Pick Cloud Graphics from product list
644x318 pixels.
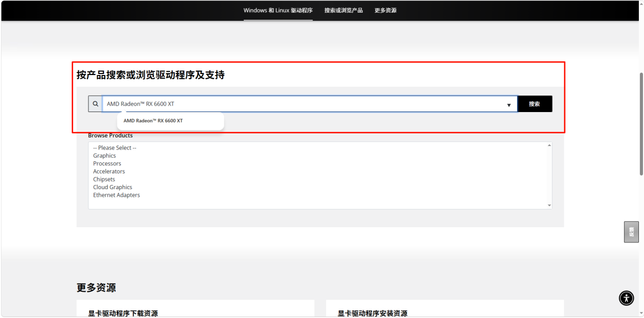coord(113,187)
